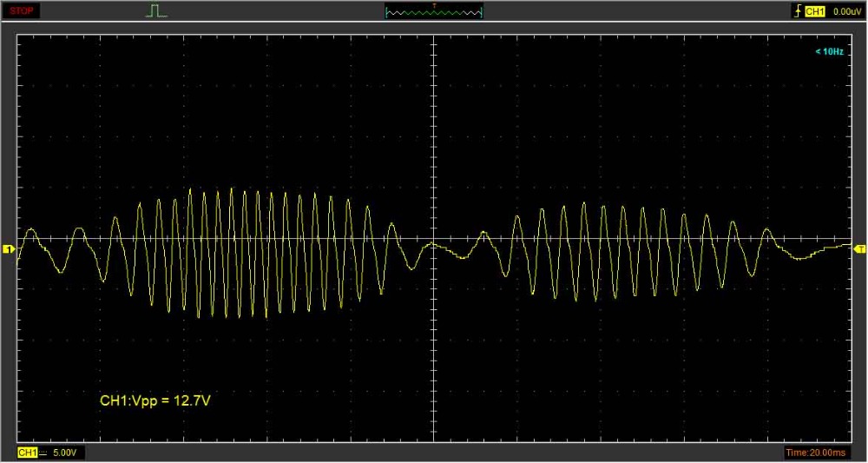Click the rising-edge trigger icon
This screenshot has height=463, width=868.
tap(797, 11)
